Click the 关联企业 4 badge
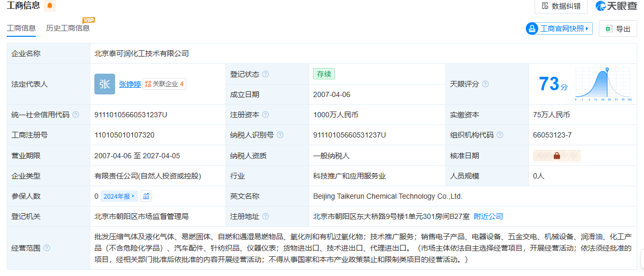644x276 pixels. pyautogui.click(x=164, y=84)
